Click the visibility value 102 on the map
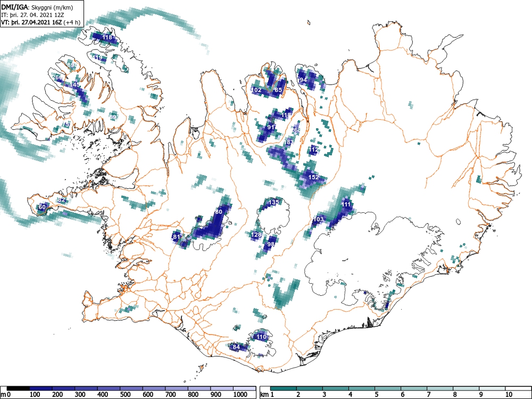The width and height of the screenshot is (532, 399). pos(256,90)
